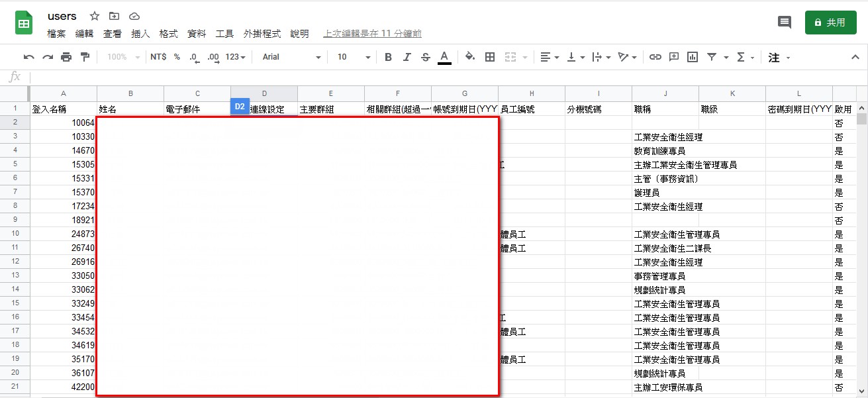Toggle italic formatting

[407, 57]
